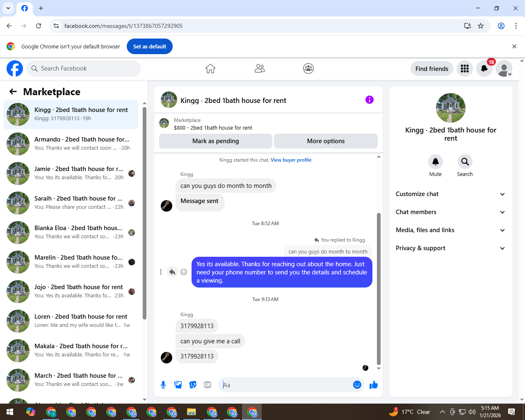Open Chrome three-dot menu
The image size is (525, 420).
(x=516, y=26)
